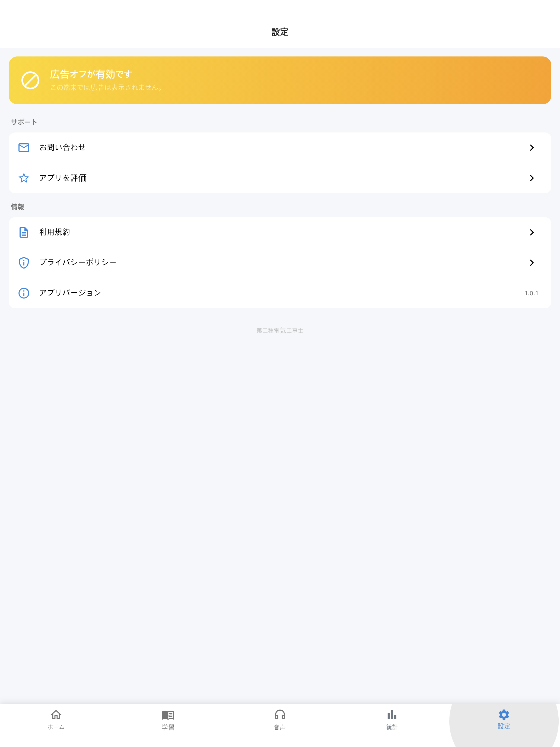Expand アプリを評価 chevron arrow
Viewport: 560px width, 747px height.
532,178
